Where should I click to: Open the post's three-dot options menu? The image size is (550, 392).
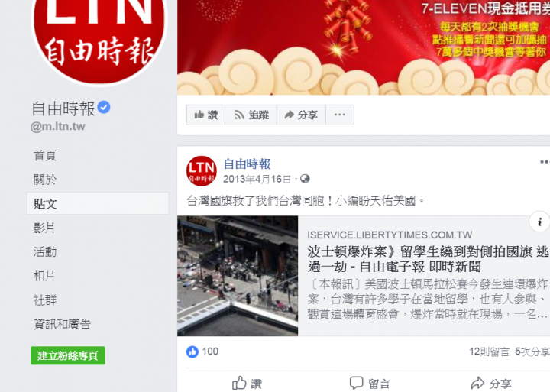545,162
